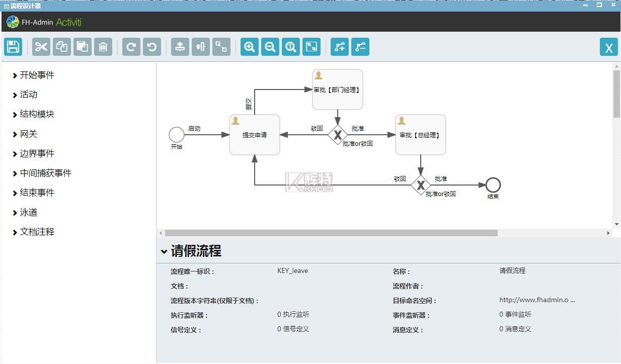Click the scroll-left arrow of canvas

click(x=161, y=233)
